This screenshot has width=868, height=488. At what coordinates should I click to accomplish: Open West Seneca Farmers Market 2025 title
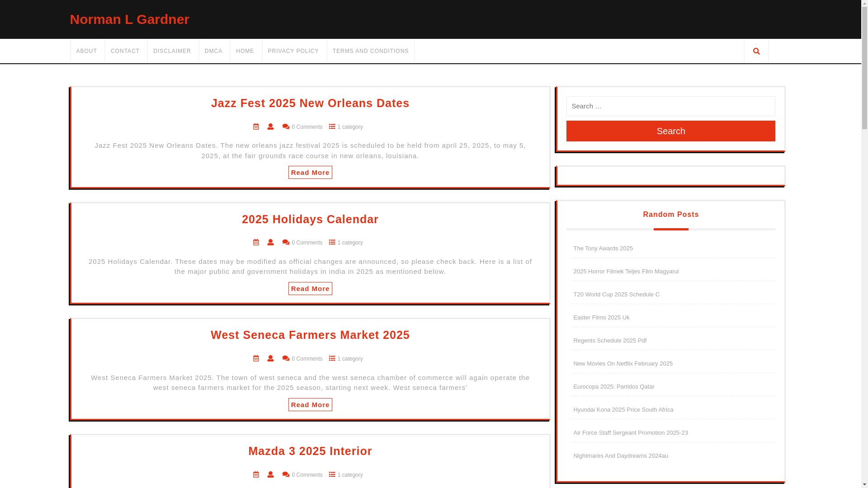tap(310, 335)
